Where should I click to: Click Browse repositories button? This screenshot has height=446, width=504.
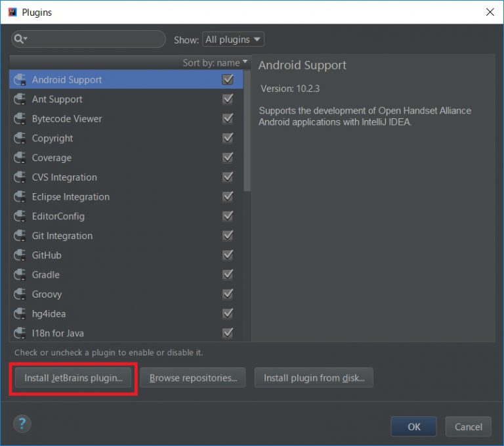193,378
